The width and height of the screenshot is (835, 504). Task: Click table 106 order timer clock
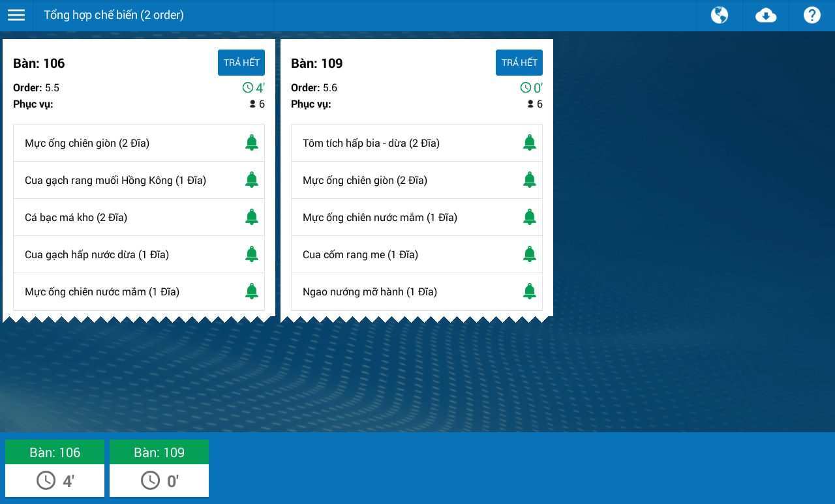pyautogui.click(x=253, y=87)
